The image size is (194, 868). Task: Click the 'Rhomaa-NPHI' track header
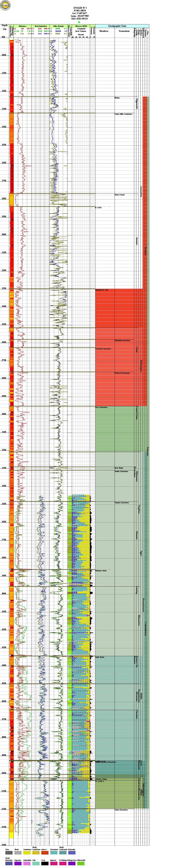pos(81,26)
